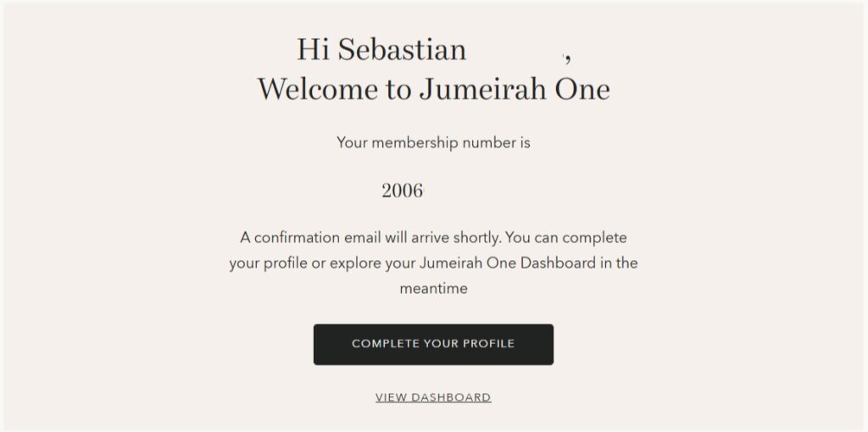868x432 pixels.
Task: Click the word "meantime" in the paragraph
Action: tap(433, 288)
